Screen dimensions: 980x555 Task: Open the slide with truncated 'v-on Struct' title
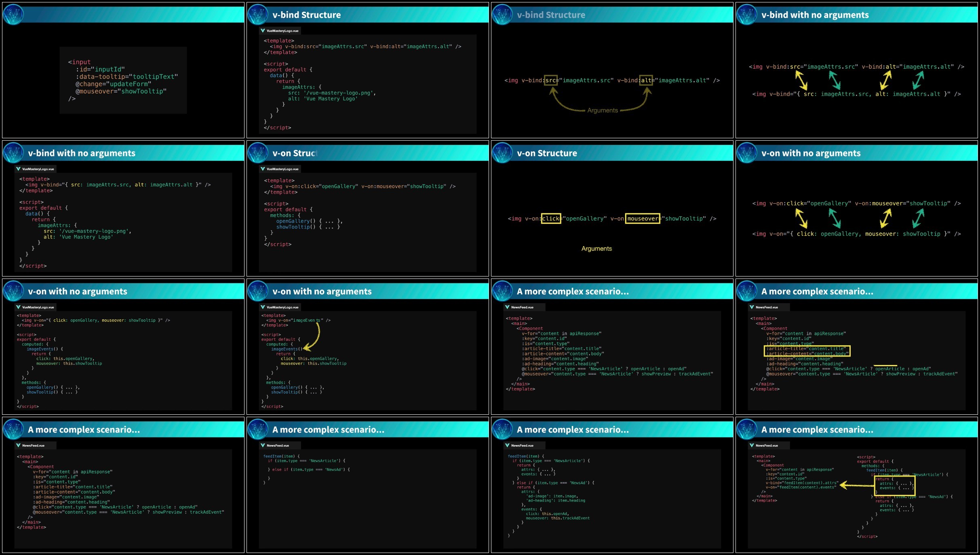[x=368, y=209]
